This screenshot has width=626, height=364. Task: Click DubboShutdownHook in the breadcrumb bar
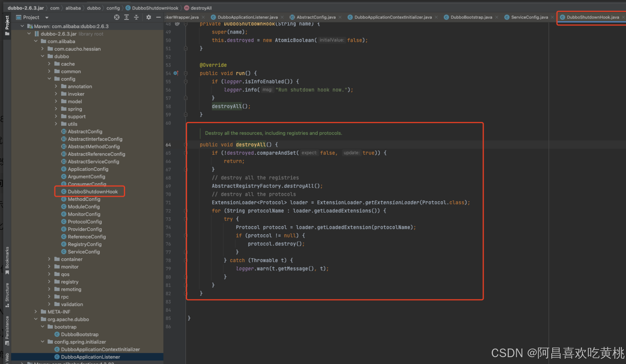click(152, 8)
